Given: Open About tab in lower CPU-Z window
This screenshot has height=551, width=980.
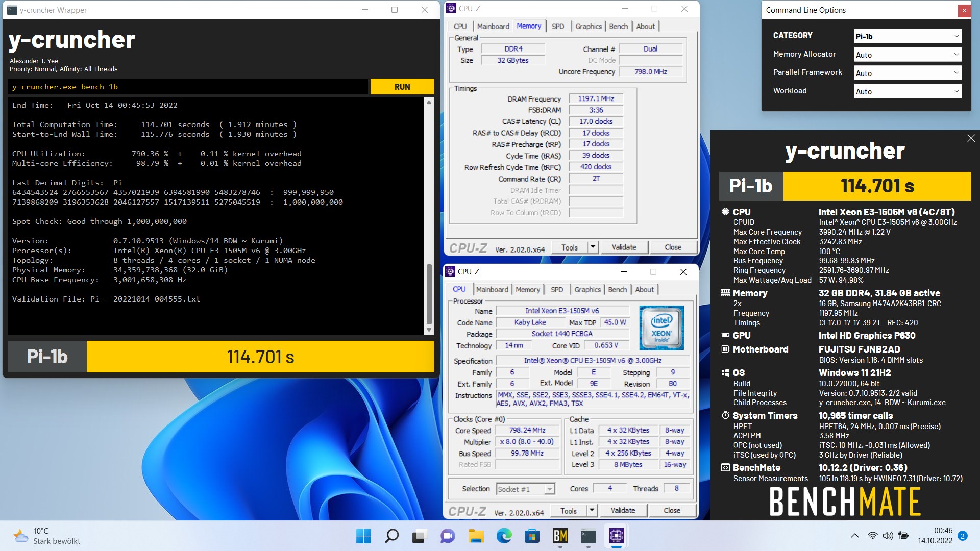Looking at the screenshot, I should coord(644,289).
